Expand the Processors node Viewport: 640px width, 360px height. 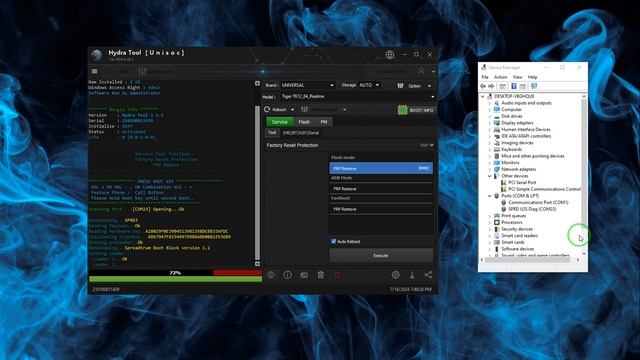tap(489, 222)
